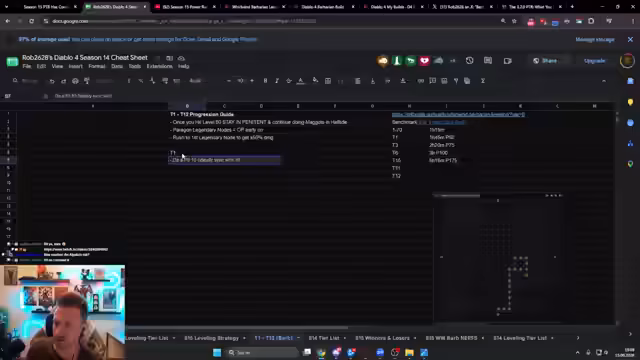Viewport: 640px width, 360px height.
Task: Click the Print icon in toolbar
Action: click(75, 81)
